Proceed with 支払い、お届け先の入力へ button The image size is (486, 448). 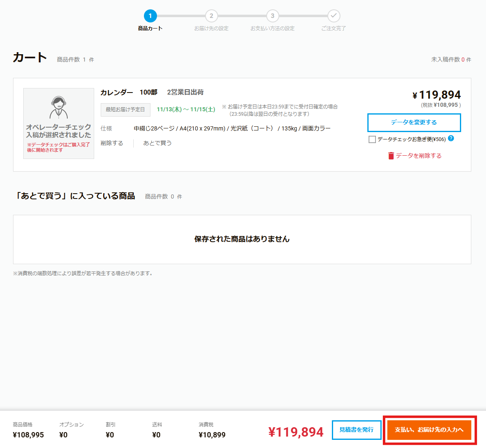point(429,430)
